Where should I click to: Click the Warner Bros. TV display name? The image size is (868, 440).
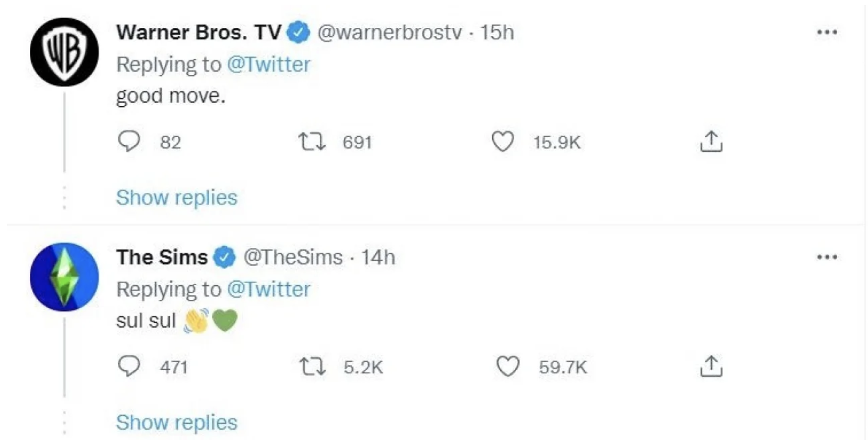(199, 32)
